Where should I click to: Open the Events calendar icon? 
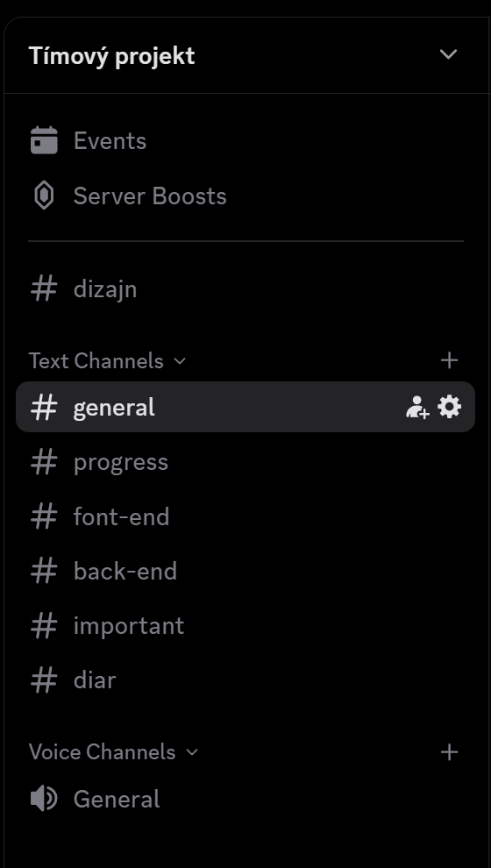click(x=44, y=140)
